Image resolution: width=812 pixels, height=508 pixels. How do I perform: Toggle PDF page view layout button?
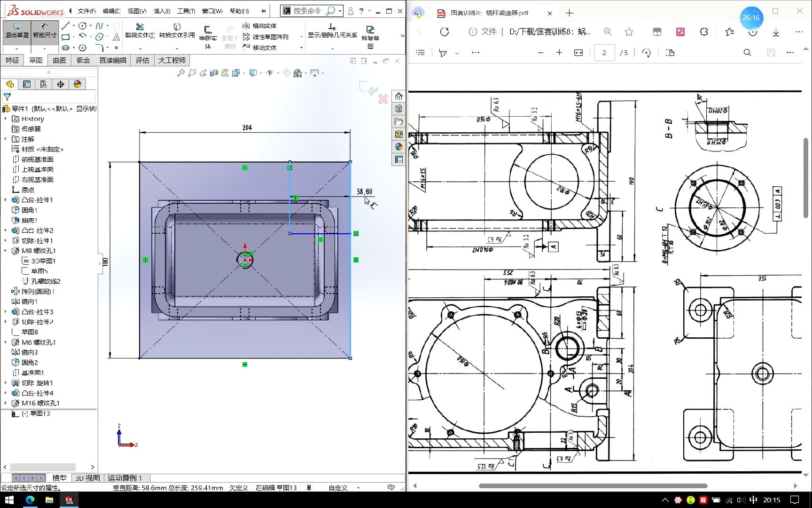tap(670, 53)
